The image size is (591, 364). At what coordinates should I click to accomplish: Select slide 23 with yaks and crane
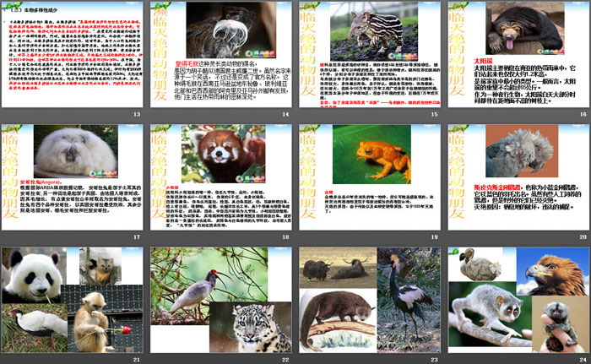click(x=370, y=300)
